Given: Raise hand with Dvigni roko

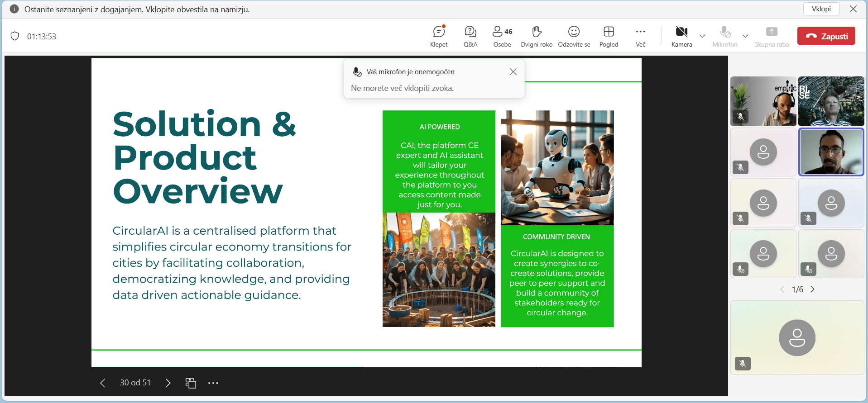Looking at the screenshot, I should click(x=537, y=36).
